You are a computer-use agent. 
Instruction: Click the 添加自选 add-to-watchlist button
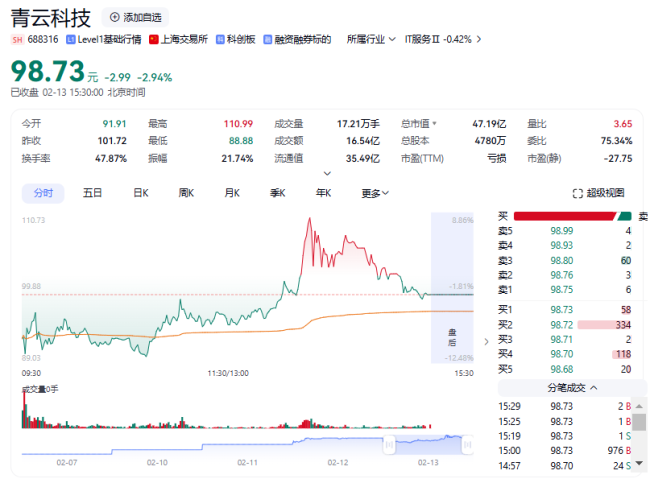135,17
